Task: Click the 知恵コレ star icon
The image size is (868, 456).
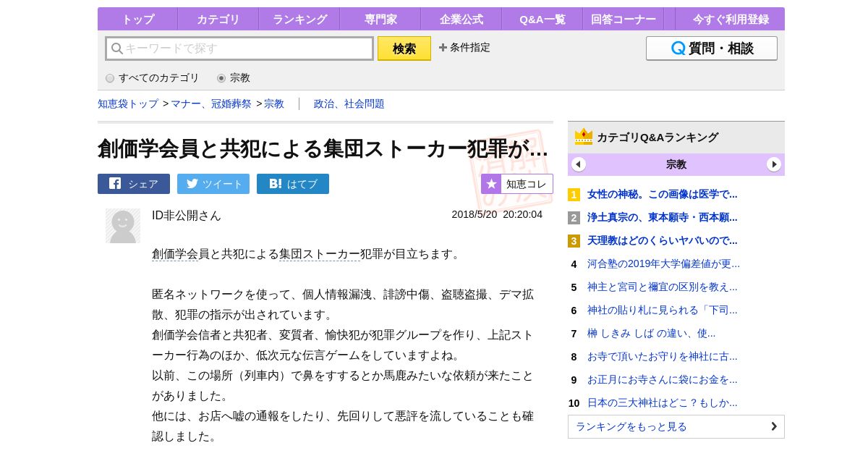Action: coord(491,184)
